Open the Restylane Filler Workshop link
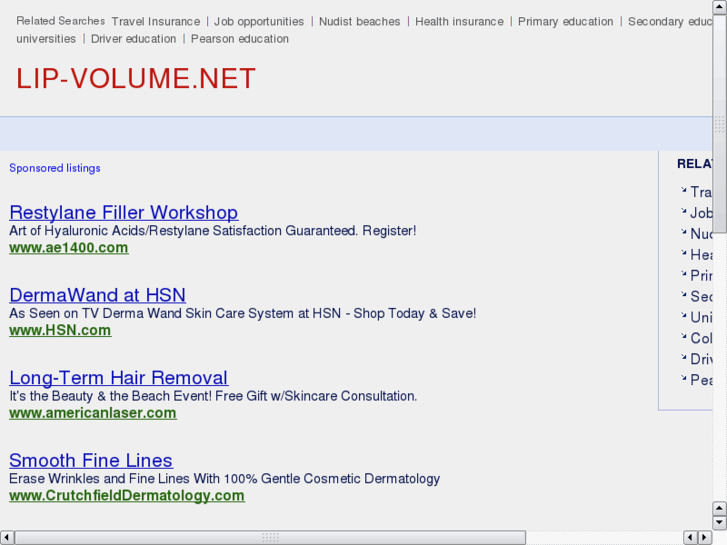Viewport: 727px width, 545px height. point(124,212)
